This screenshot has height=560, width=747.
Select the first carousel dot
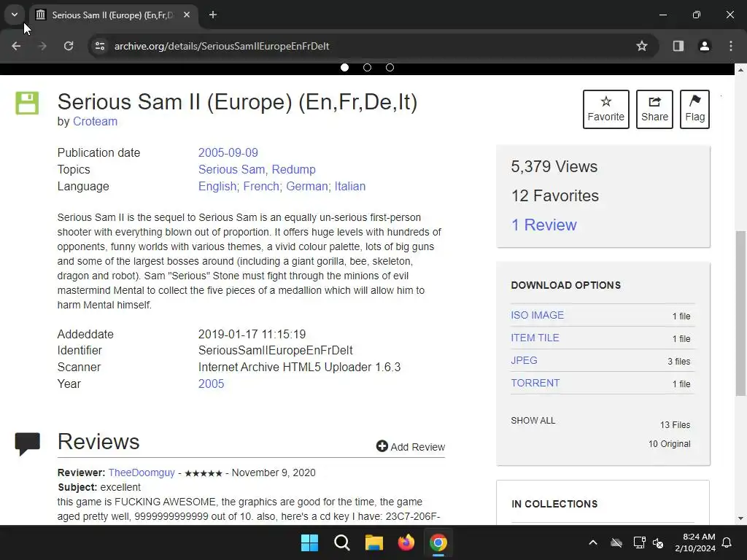[x=344, y=68]
